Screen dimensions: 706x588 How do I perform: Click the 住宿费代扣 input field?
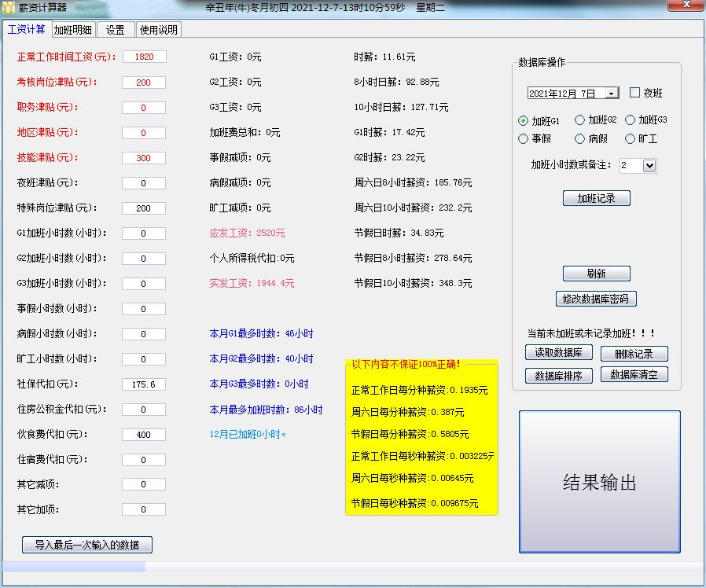coord(144,460)
